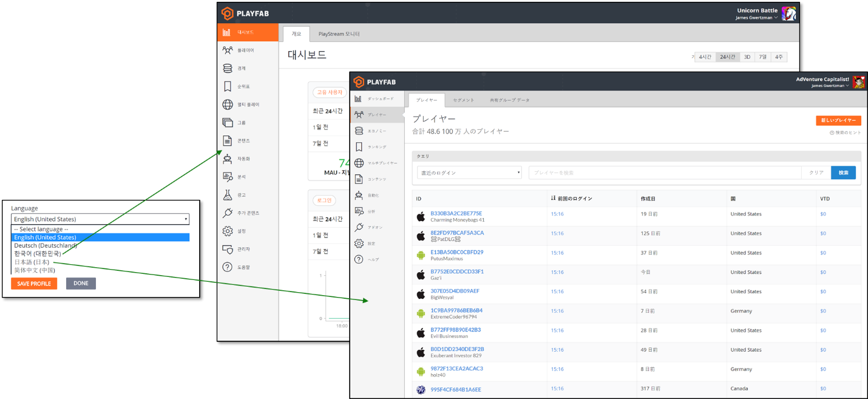The width and height of the screenshot is (868, 399).
Task: Click the help question mark in Korean sidebar
Action: click(227, 267)
